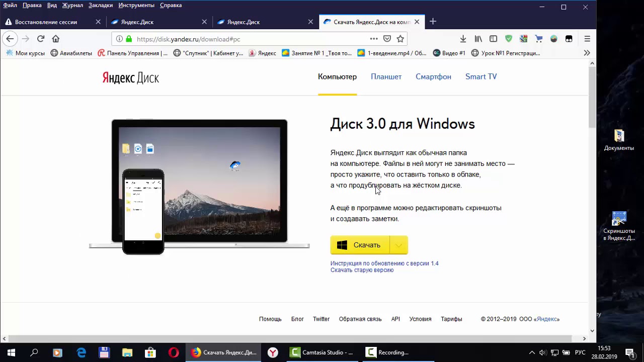Click the Яндекс Диск logo
The width and height of the screenshot is (644, 362).
[x=131, y=77]
